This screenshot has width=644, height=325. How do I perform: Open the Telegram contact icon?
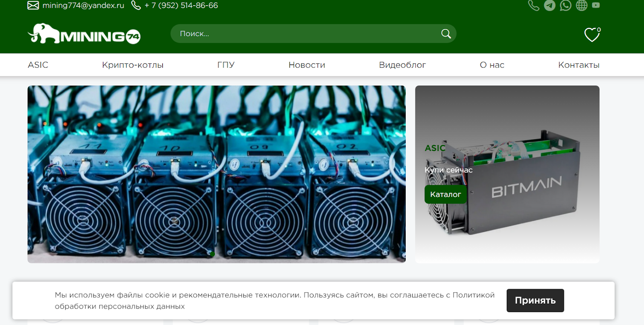tap(550, 5)
